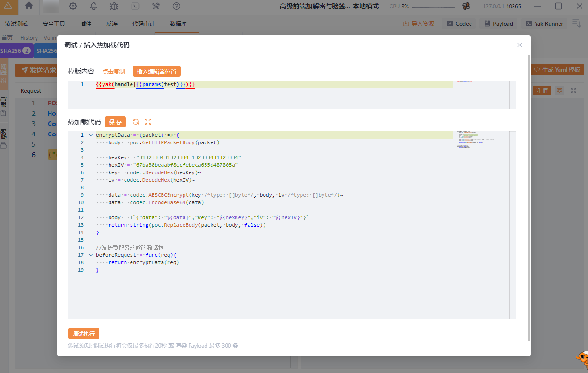Click the wrench tools icon
Viewport: 588px width, 373px height.
click(156, 6)
